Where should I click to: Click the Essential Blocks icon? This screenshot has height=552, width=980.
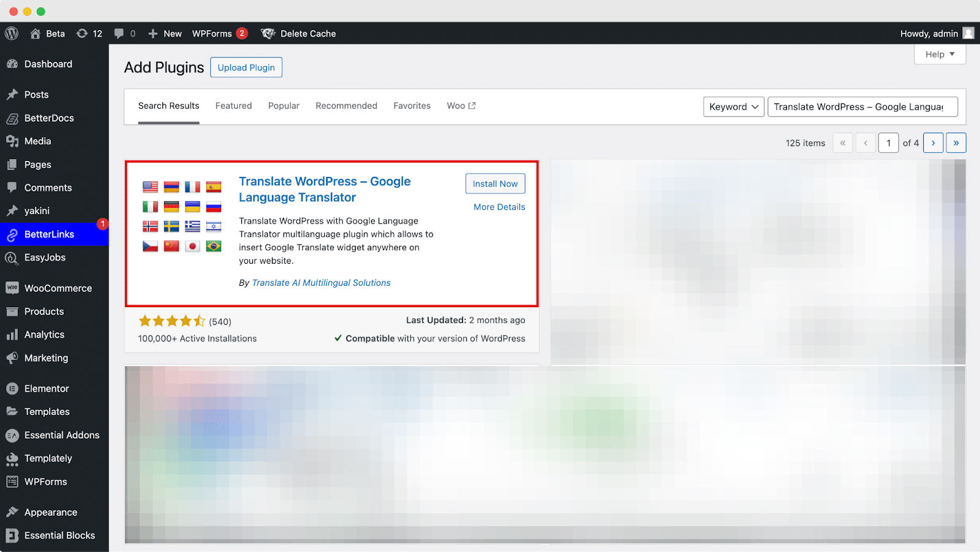pos(12,535)
